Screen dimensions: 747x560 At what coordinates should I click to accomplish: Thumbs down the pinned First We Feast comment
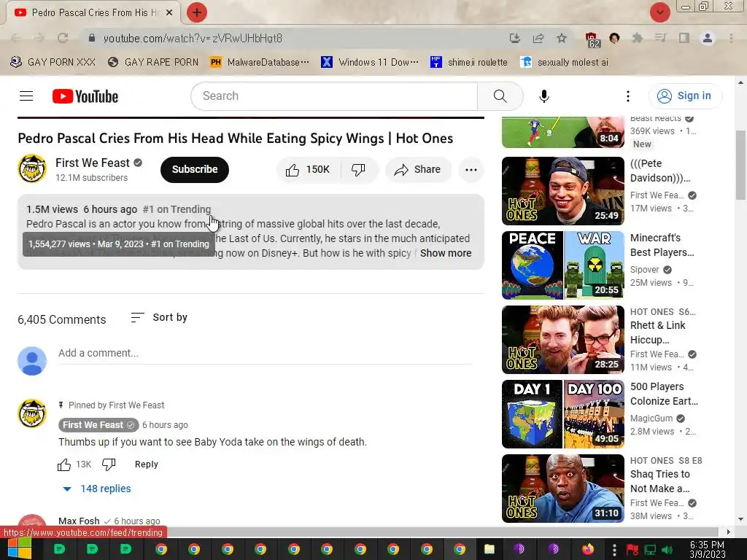[109, 464]
